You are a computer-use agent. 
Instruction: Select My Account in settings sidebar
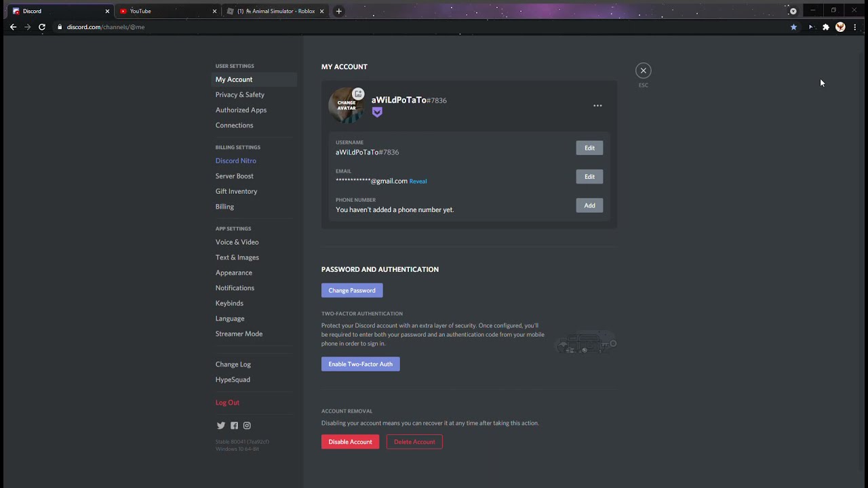click(254, 79)
